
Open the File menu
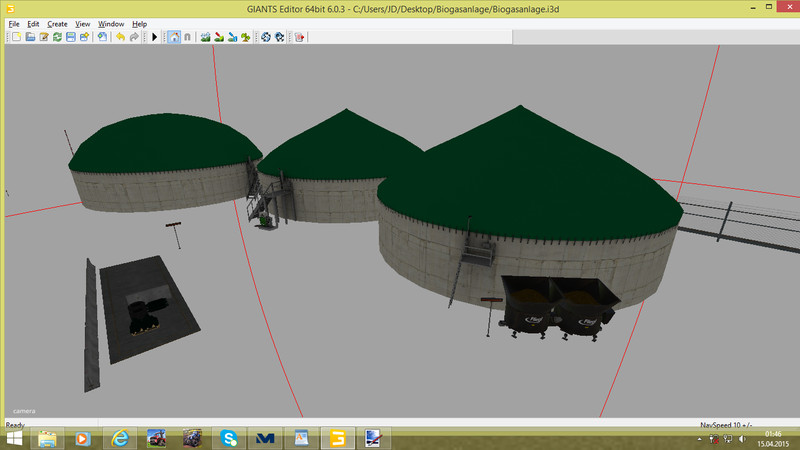tap(13, 23)
